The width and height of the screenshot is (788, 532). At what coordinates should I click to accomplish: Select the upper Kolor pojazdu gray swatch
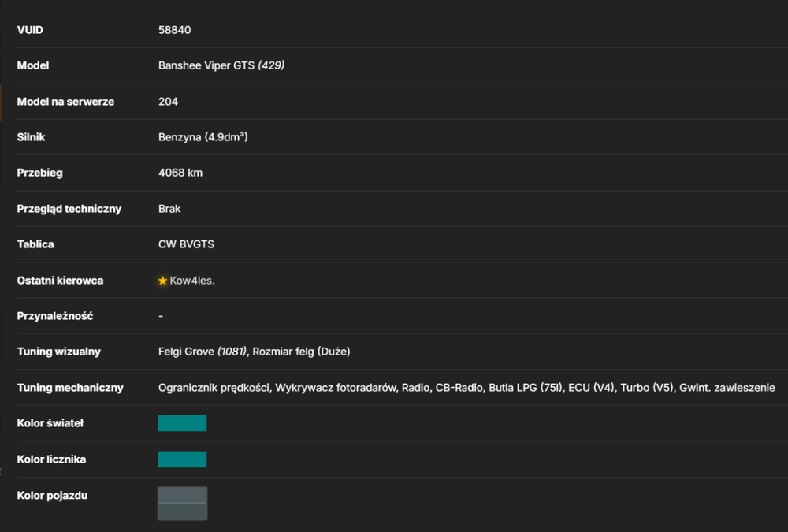tap(183, 495)
